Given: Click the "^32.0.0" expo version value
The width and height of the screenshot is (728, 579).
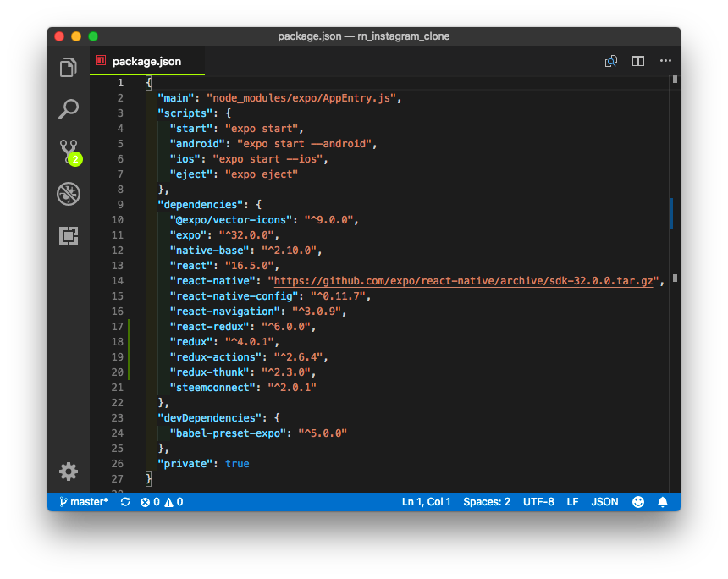Looking at the screenshot, I should click(246, 235).
